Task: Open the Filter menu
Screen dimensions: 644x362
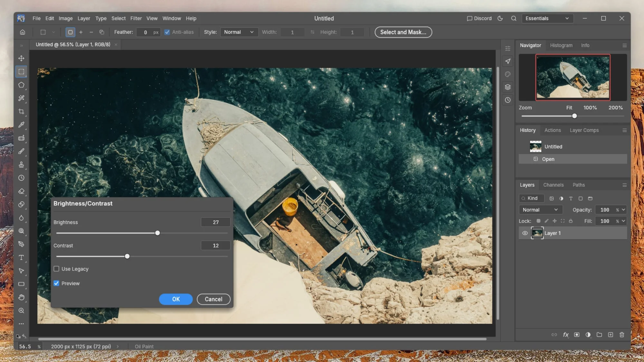Action: click(136, 18)
